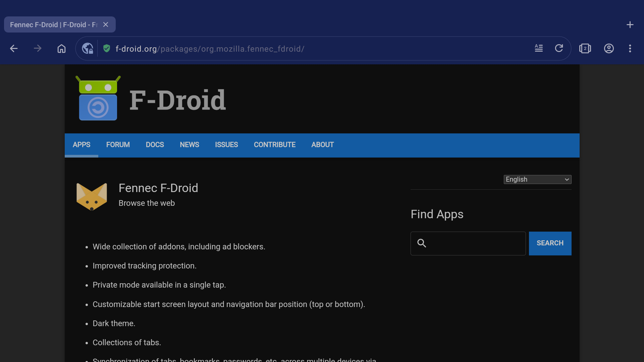The width and height of the screenshot is (644, 362).
Task: Select the DOCS navigation item
Action: click(x=155, y=145)
